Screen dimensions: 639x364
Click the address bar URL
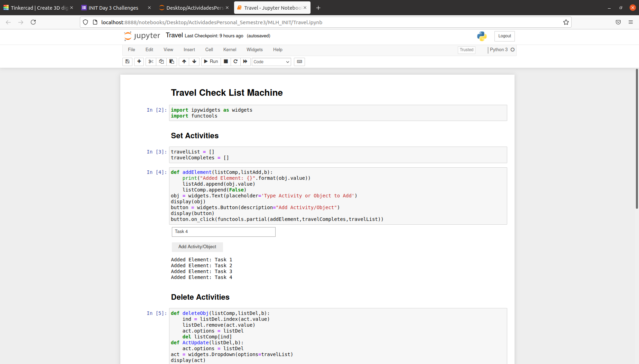click(212, 22)
